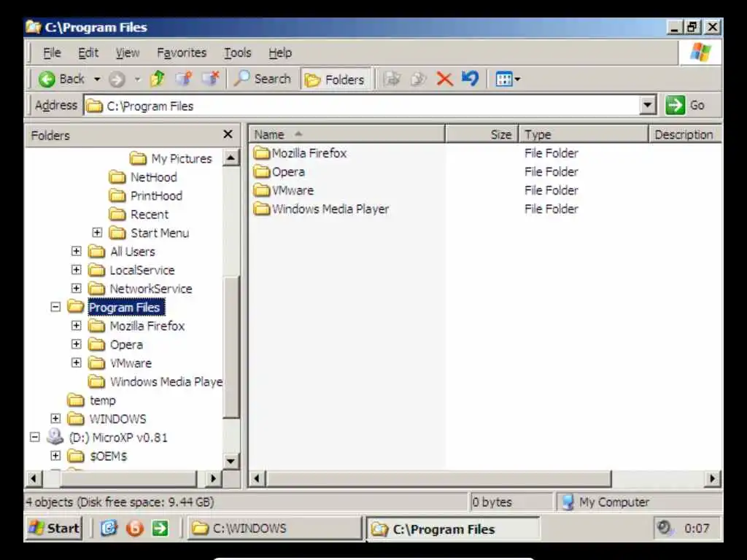Open the Address bar dropdown arrow
Screen dimensions: 747x560
point(648,105)
